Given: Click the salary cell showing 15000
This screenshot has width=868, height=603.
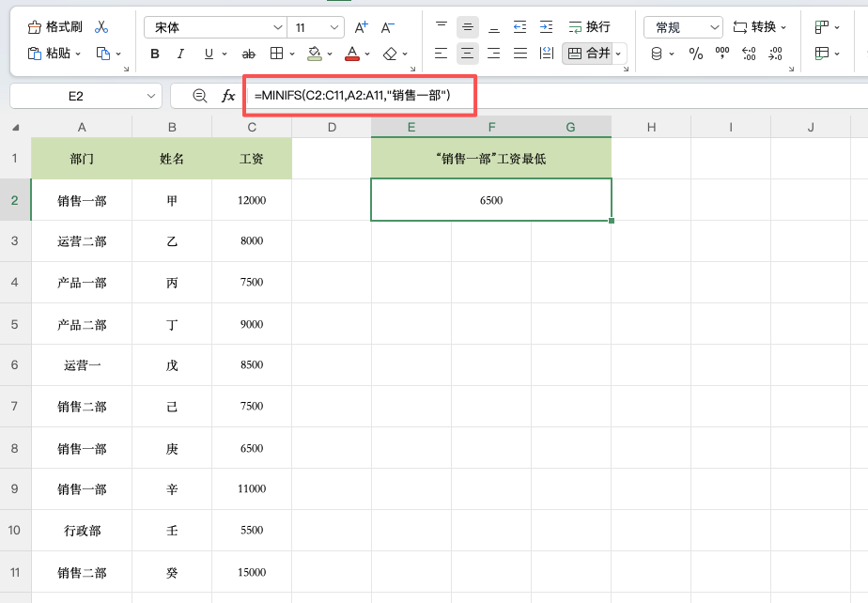Looking at the screenshot, I should point(252,572).
